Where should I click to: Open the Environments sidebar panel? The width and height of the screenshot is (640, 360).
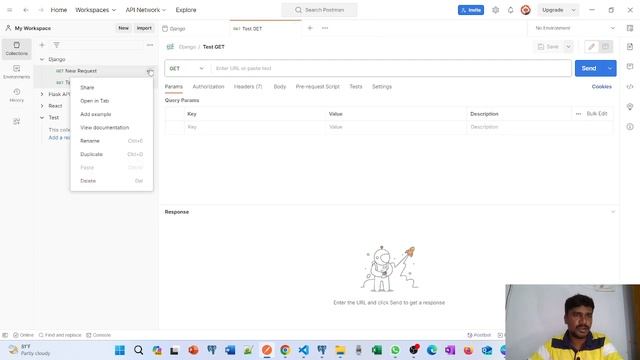click(16, 72)
